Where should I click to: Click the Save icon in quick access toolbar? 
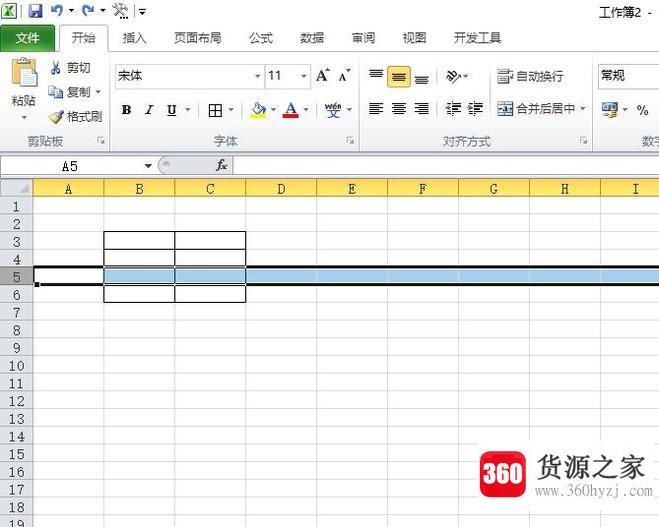35,11
